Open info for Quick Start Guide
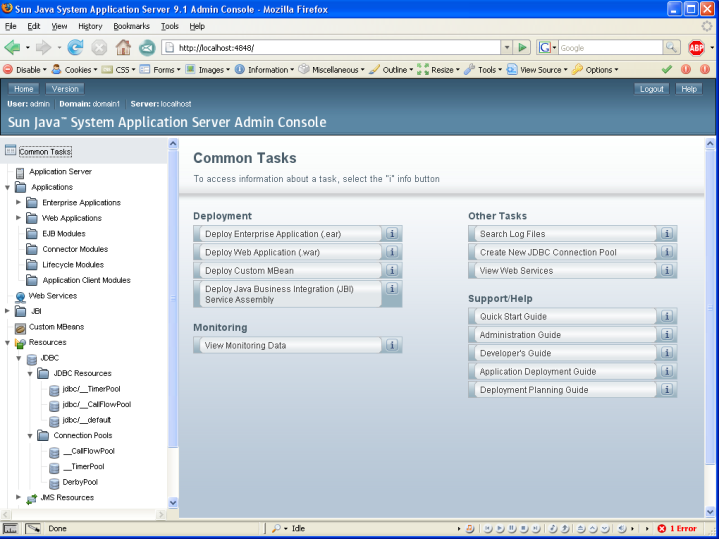The image size is (719, 539). pos(667,316)
